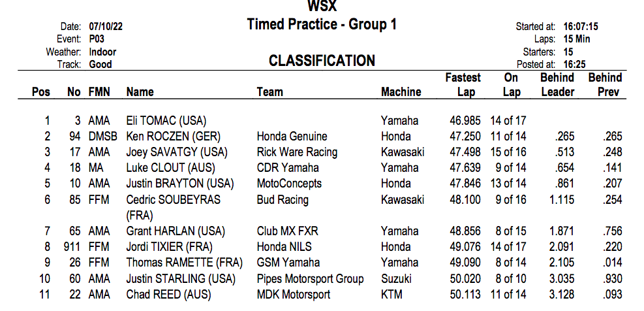Select team Rick Ware Racing
Screen dimensions: 644x311
(297, 152)
